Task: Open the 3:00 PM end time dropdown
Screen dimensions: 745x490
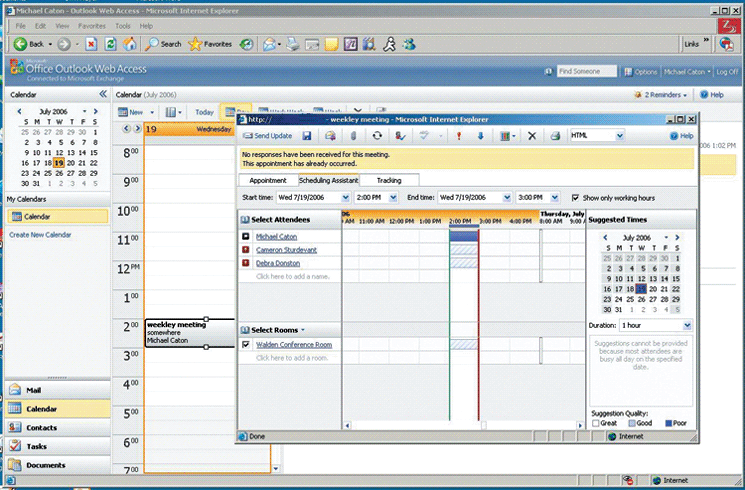Action: (x=554, y=198)
